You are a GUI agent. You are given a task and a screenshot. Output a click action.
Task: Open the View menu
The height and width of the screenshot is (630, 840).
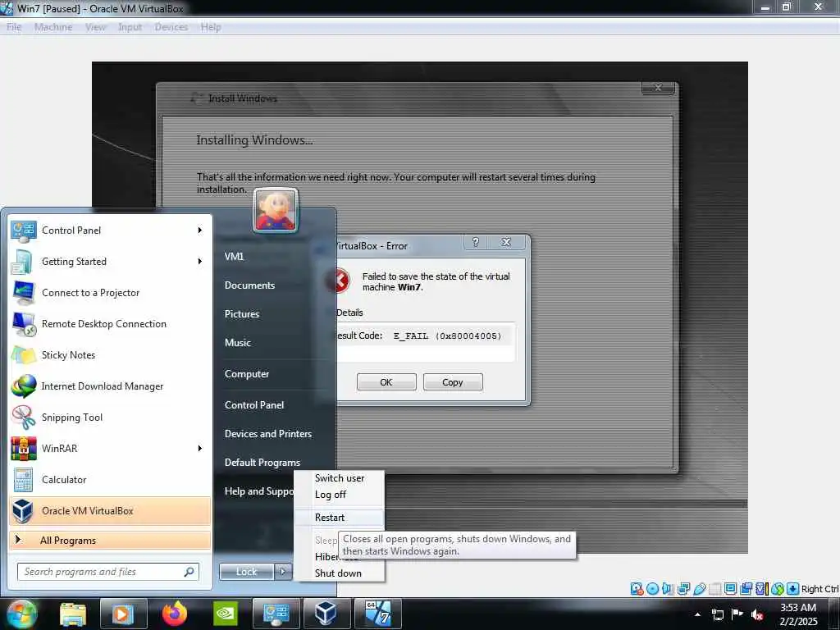point(95,27)
